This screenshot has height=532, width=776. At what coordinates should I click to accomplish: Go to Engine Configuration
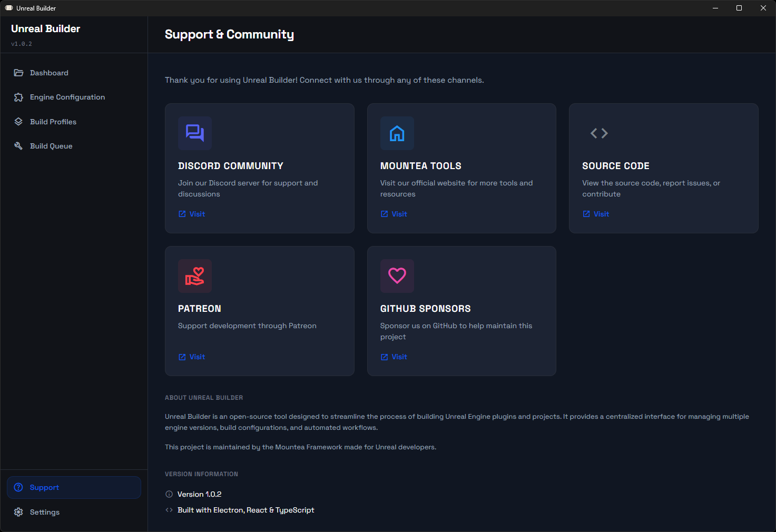click(x=74, y=97)
